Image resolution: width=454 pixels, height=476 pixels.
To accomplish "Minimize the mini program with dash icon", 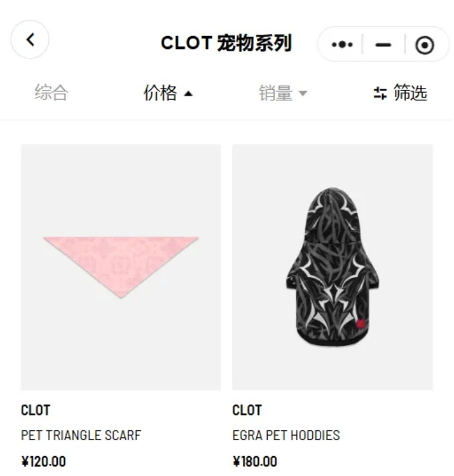I will click(383, 45).
